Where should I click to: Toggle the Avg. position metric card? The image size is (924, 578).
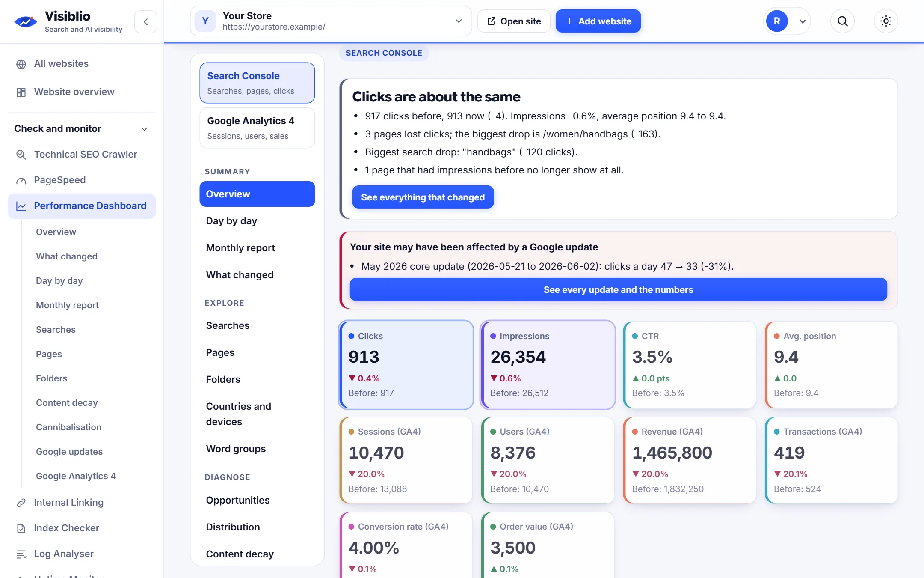(831, 364)
